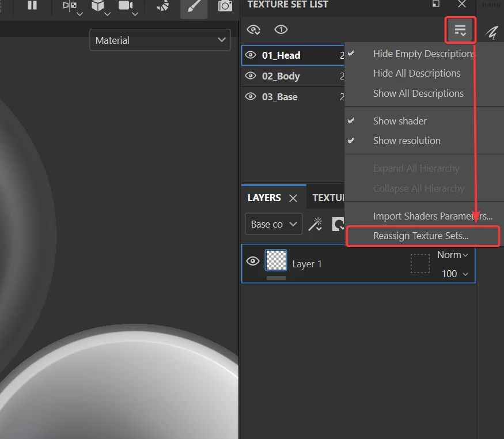The height and width of the screenshot is (439, 504).
Task: Expand the cube view mode chevron
Action: pos(107,14)
